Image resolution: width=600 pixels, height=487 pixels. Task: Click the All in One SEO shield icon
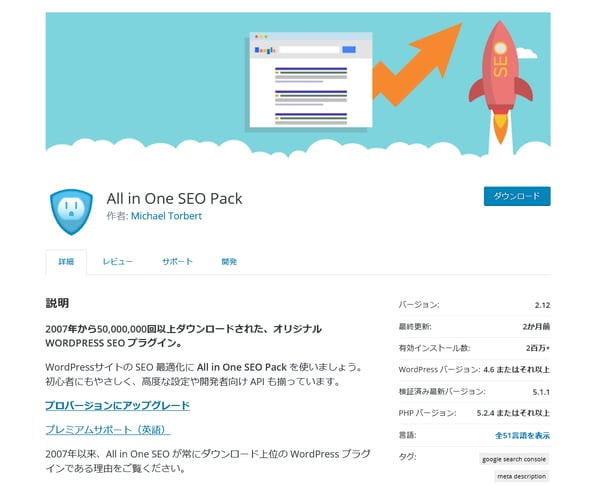pyautogui.click(x=71, y=207)
